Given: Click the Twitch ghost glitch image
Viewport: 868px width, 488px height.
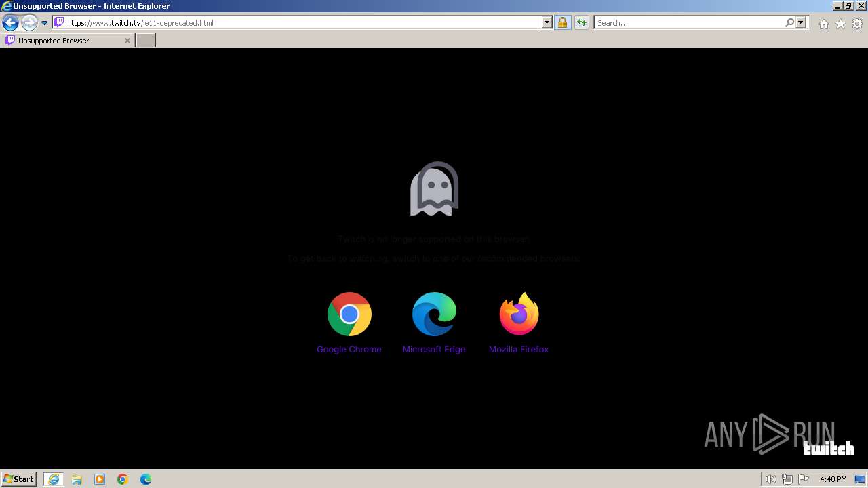Looking at the screenshot, I should (434, 188).
